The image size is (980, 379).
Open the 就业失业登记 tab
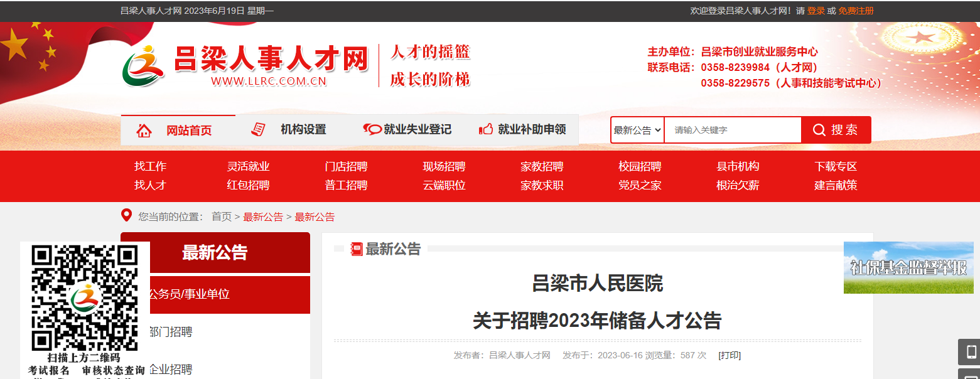tap(407, 130)
